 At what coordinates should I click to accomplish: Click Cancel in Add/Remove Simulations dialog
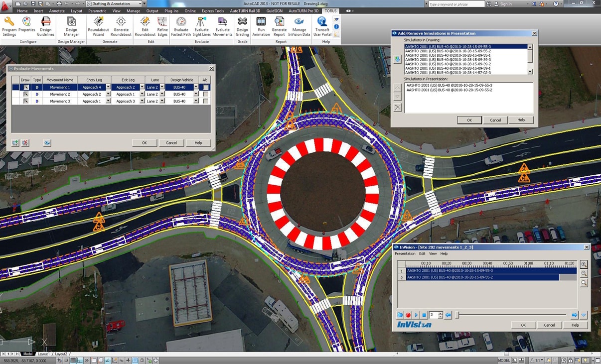pos(495,120)
